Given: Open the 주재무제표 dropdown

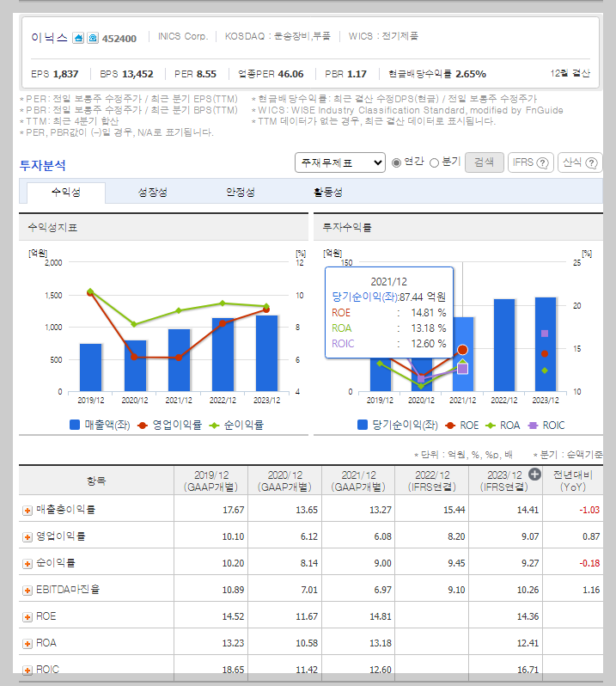Looking at the screenshot, I should click(340, 162).
